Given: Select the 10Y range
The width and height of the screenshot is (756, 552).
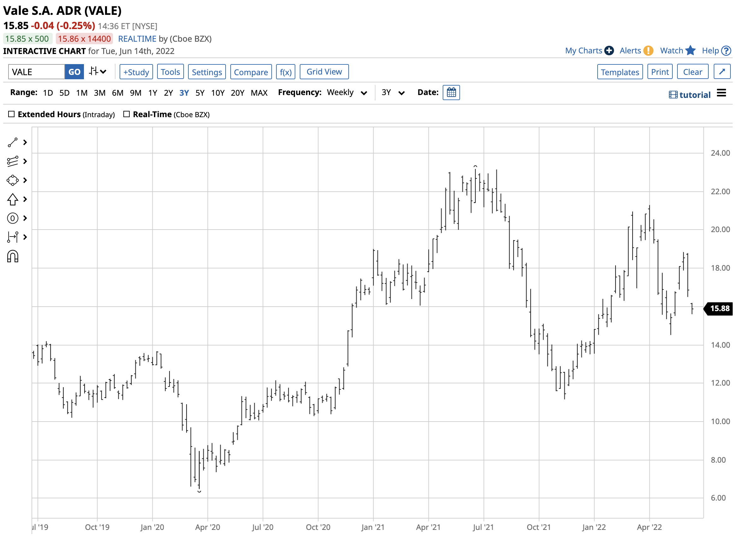Looking at the screenshot, I should 218,93.
